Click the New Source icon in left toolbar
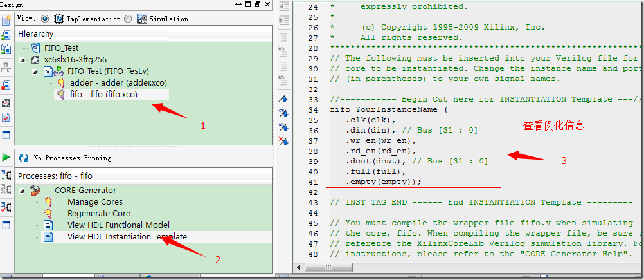The height and width of the screenshot is (280, 644). click(6, 21)
